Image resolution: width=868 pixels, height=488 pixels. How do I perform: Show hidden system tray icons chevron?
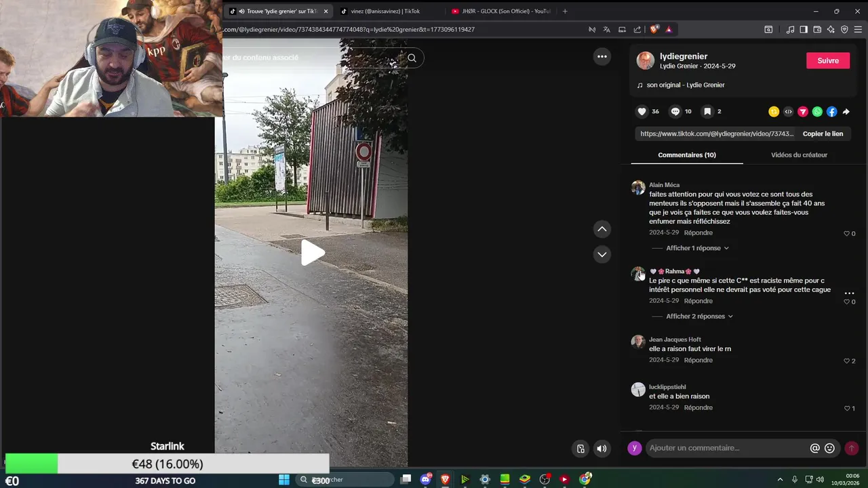[780, 479]
